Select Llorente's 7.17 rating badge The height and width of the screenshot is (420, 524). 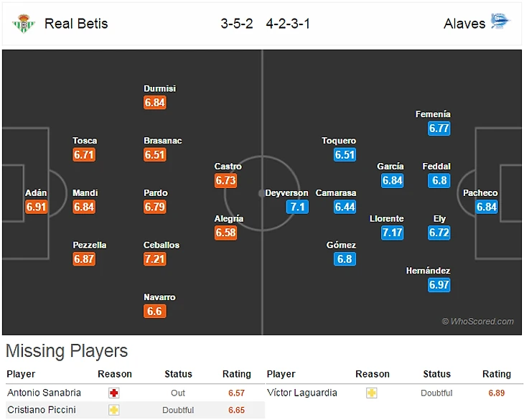tap(392, 233)
